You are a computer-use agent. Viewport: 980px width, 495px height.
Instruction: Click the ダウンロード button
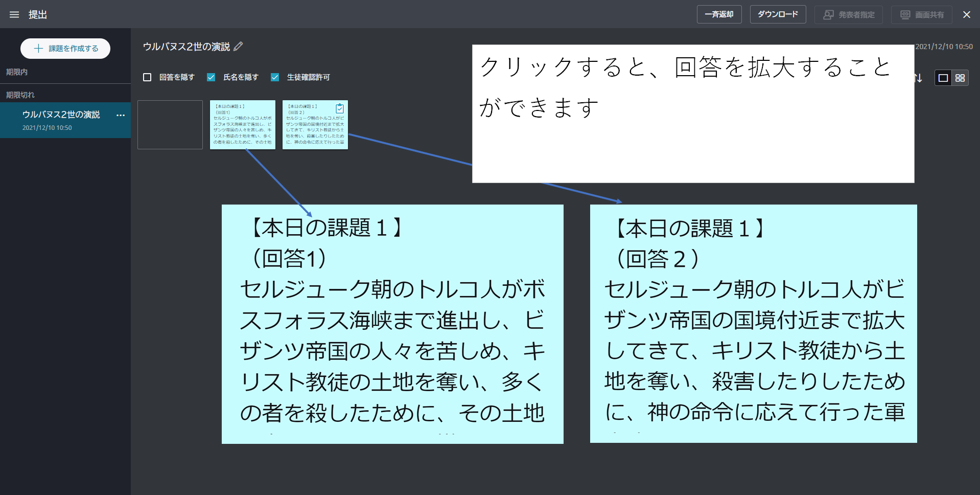[x=777, y=14]
